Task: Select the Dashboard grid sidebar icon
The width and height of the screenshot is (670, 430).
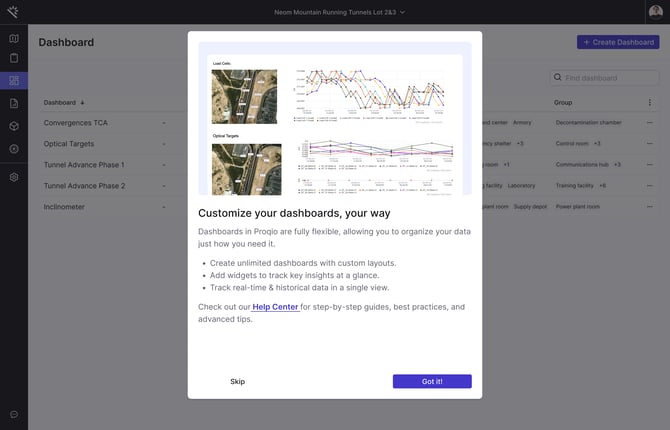Action: pyautogui.click(x=14, y=80)
